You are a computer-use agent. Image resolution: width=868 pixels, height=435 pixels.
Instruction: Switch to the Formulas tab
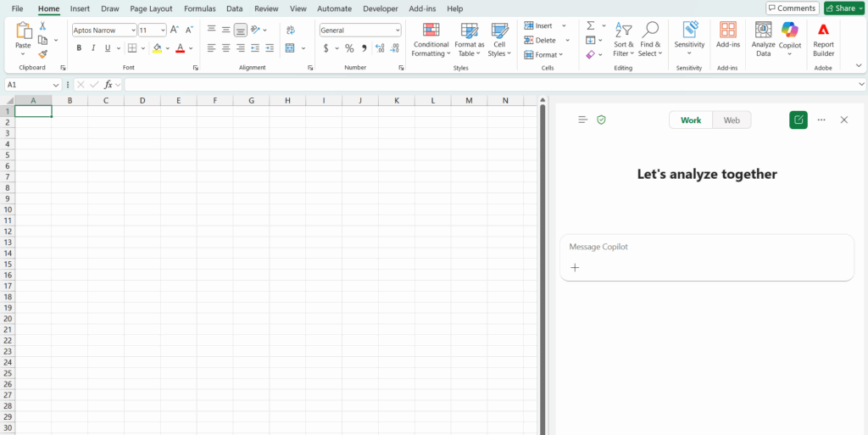[x=200, y=8]
